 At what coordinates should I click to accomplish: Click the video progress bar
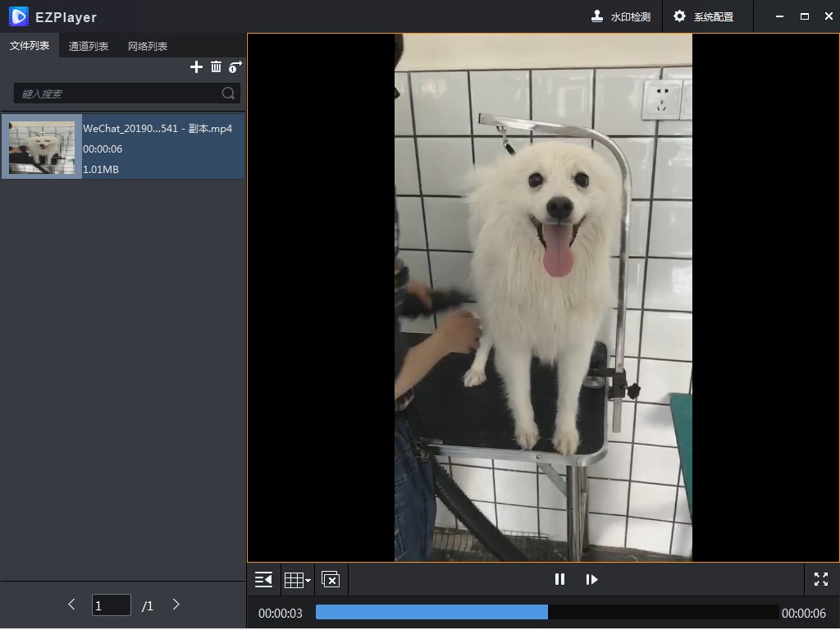[547, 612]
